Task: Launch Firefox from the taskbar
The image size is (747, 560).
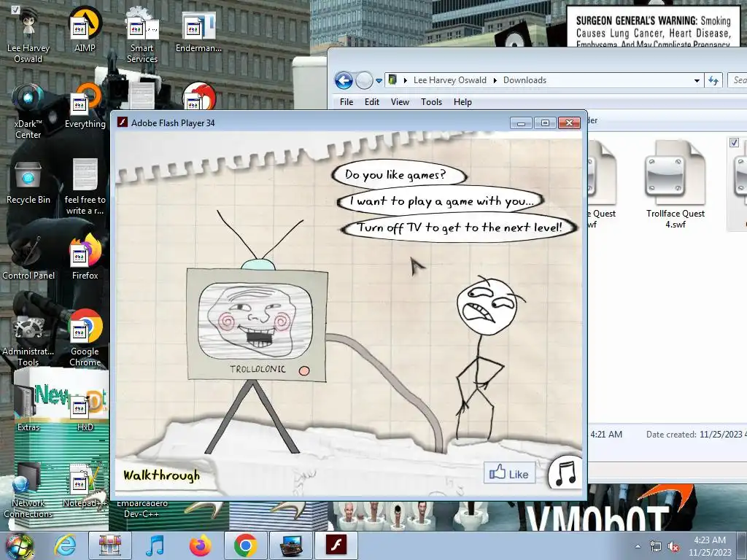Action: tap(200, 545)
